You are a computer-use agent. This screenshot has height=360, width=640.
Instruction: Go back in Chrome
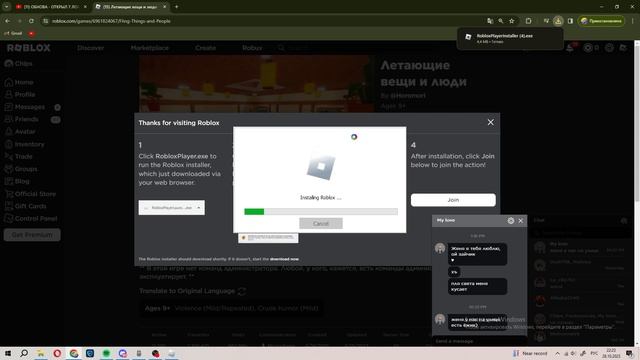[7, 21]
